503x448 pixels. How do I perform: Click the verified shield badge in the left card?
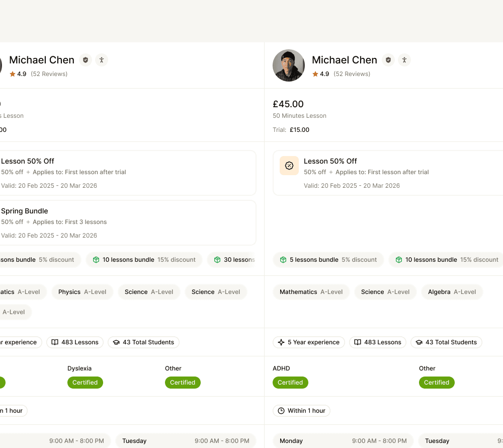click(x=86, y=60)
